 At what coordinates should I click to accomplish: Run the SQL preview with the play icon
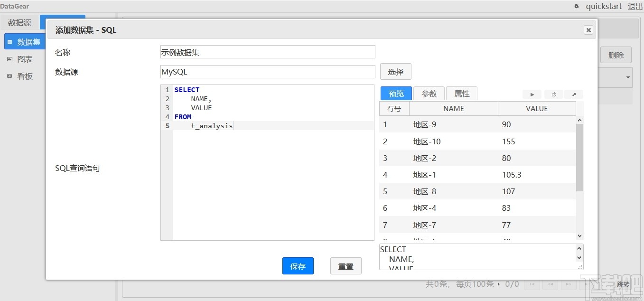tap(532, 94)
